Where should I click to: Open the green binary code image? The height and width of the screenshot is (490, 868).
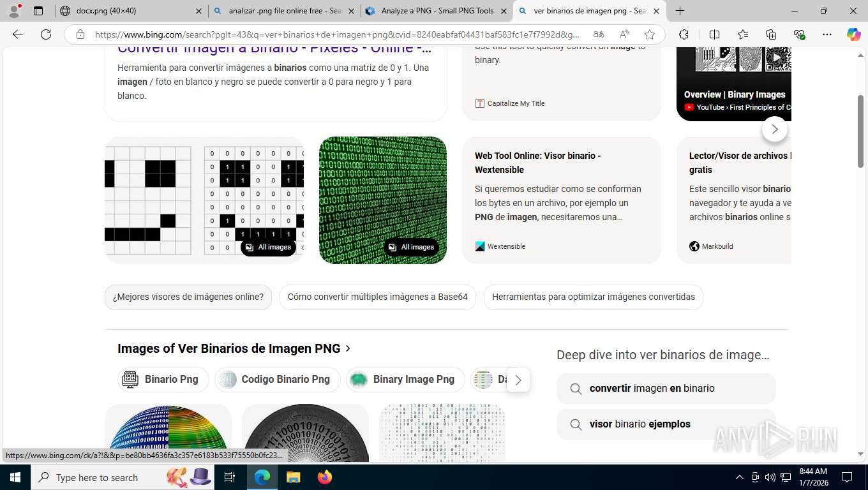pyautogui.click(x=383, y=200)
